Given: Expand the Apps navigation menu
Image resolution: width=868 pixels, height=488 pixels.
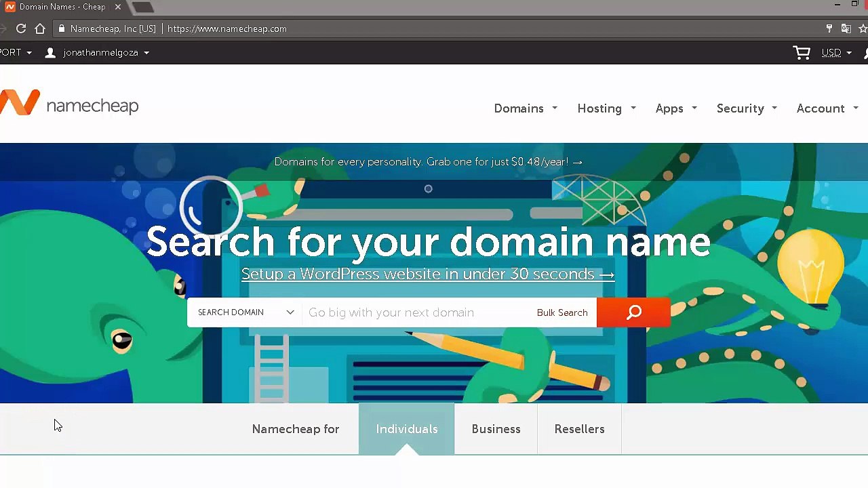Looking at the screenshot, I should [676, 108].
